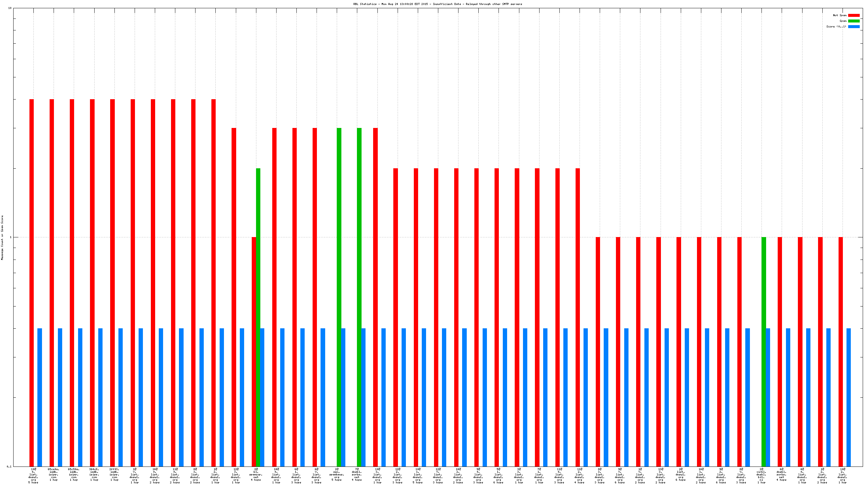Click the blue Score legend swatch
This screenshot has width=868, height=488.
click(x=853, y=26)
